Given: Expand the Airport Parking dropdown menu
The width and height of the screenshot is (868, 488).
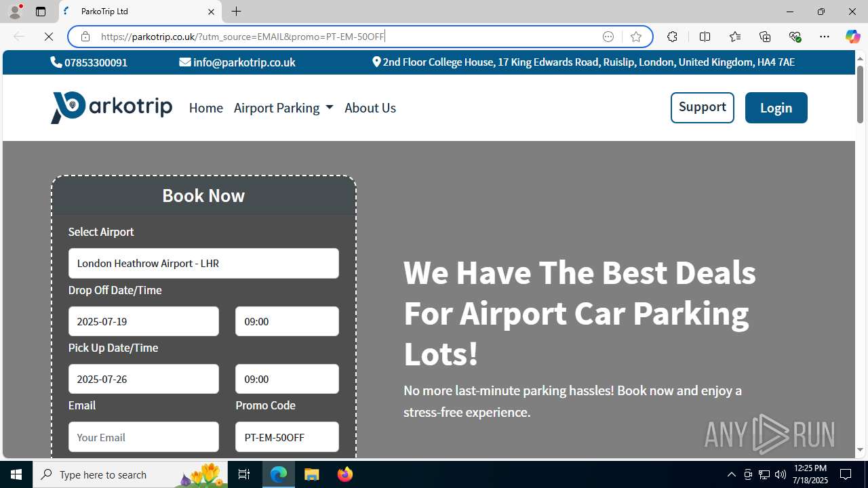Looking at the screenshot, I should [283, 108].
